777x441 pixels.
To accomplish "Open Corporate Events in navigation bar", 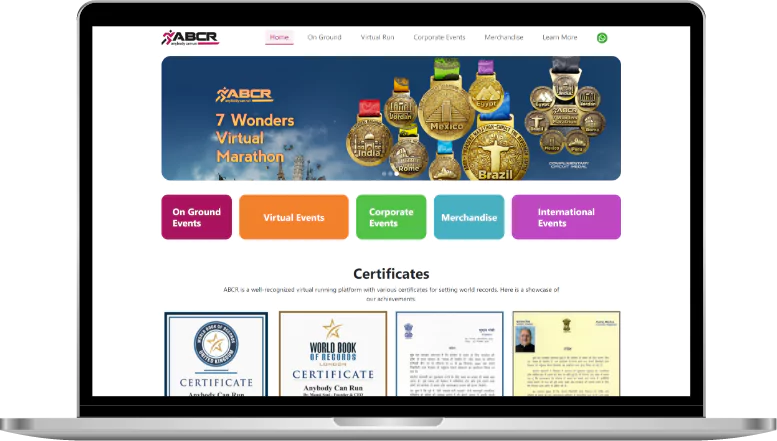I will click(439, 37).
